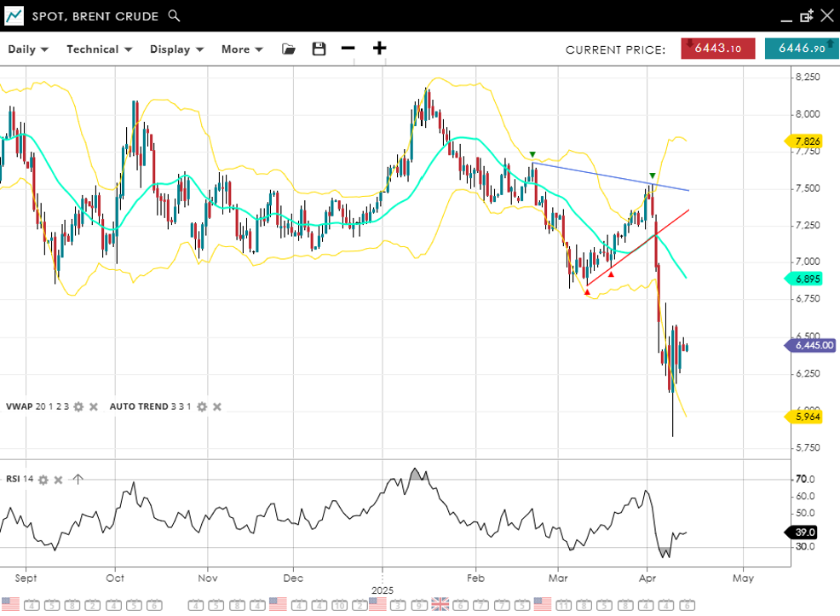The width and height of the screenshot is (840, 616).
Task: Open the More menu
Action: (242, 49)
